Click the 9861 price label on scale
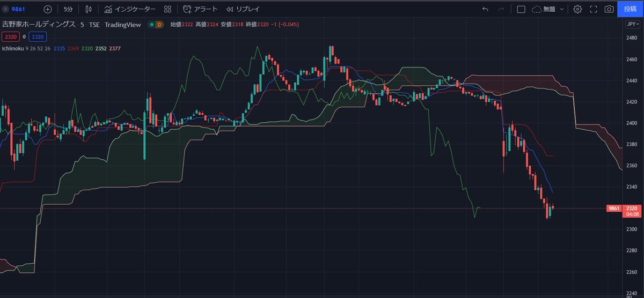The height and width of the screenshot is (298, 644). pyautogui.click(x=614, y=208)
